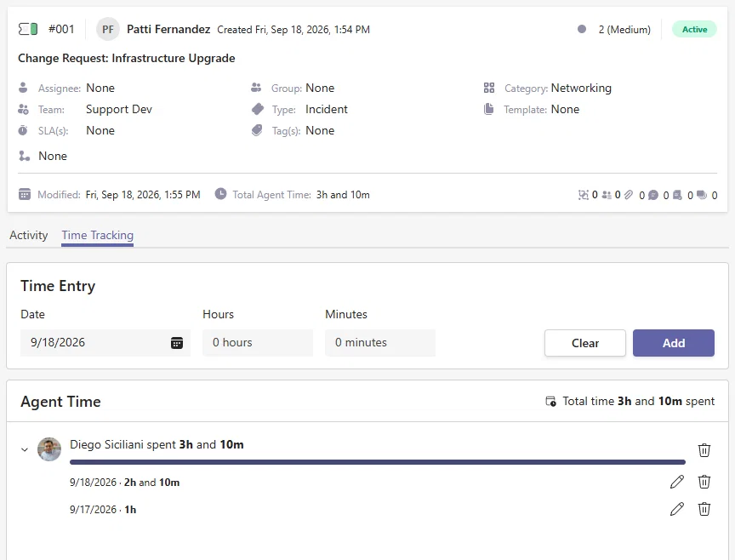
Task: Click the Type tag icon beside Incident
Action: tap(258, 109)
